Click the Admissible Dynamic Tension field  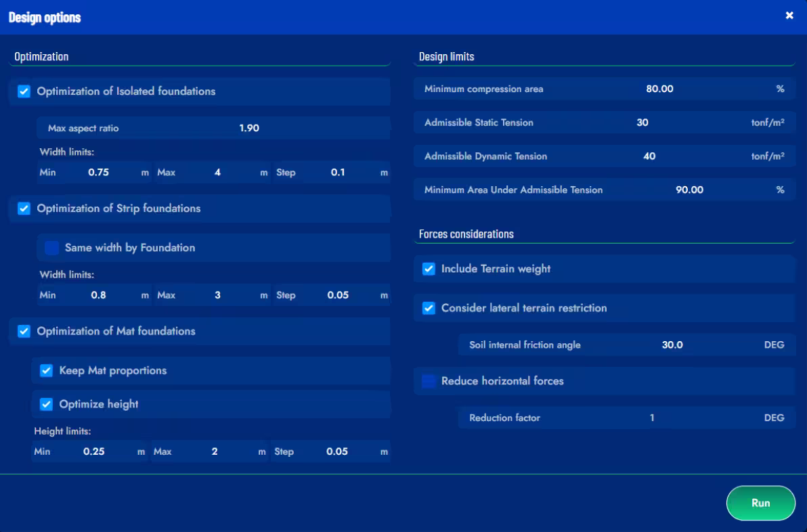pyautogui.click(x=648, y=156)
